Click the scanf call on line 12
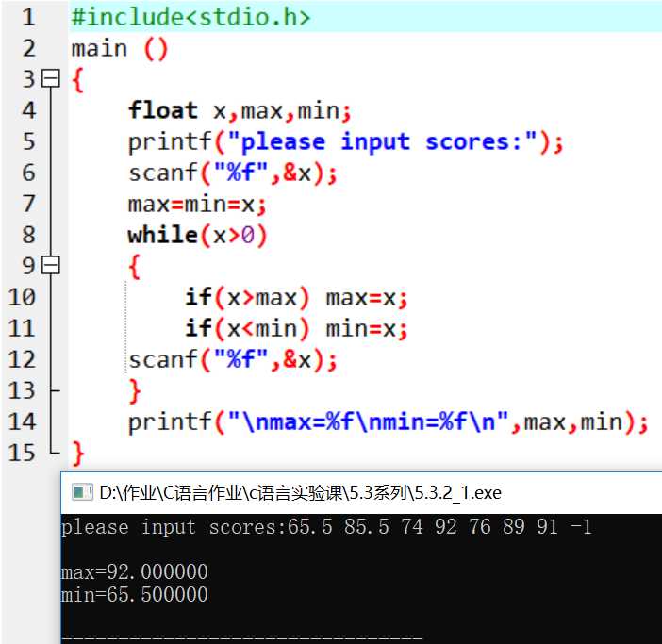 pos(233,360)
